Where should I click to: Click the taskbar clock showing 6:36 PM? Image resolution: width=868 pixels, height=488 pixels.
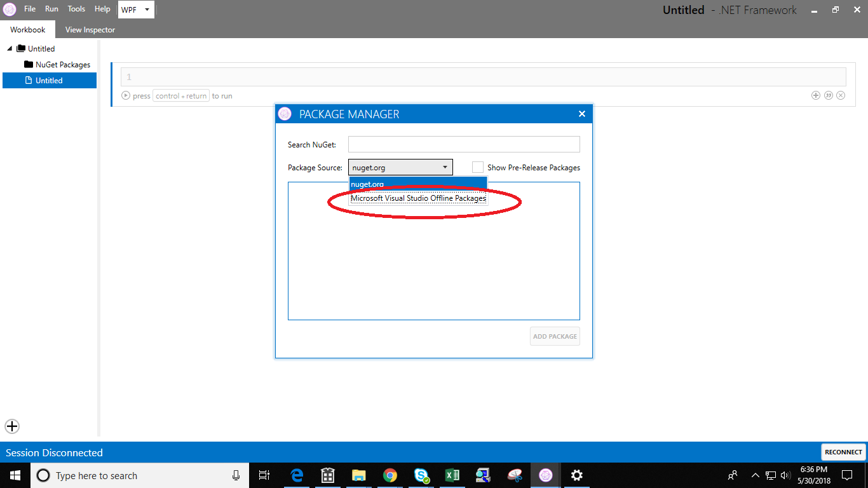813,475
